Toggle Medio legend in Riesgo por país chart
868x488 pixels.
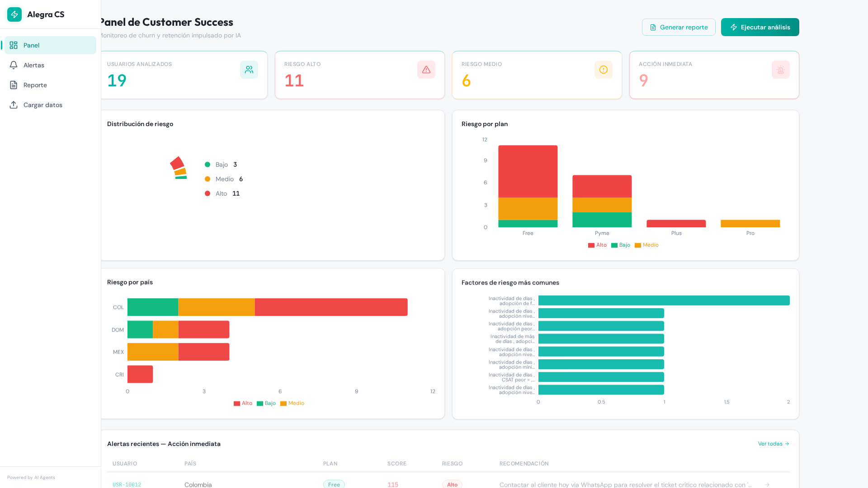[x=292, y=403]
